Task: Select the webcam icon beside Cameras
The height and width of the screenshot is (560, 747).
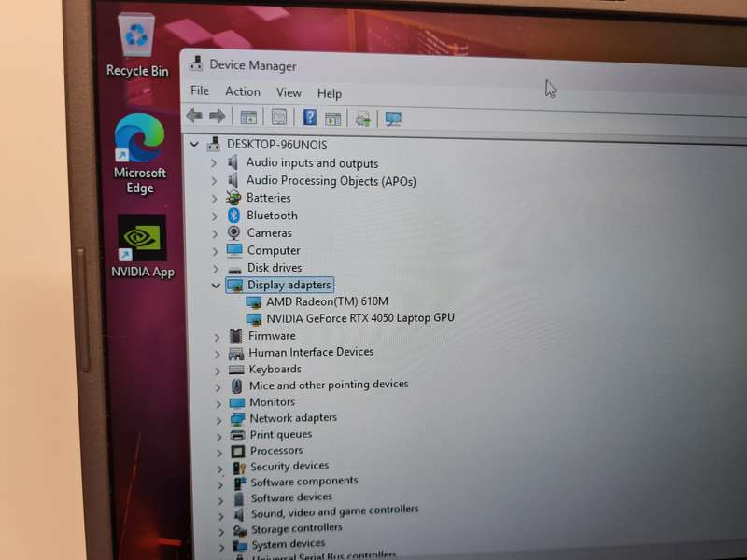Action: click(x=234, y=232)
